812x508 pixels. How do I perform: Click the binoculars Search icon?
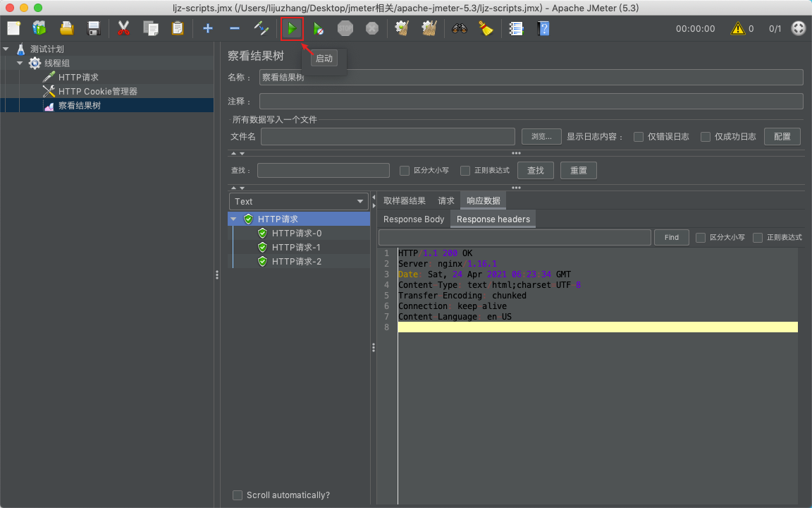(x=460, y=29)
